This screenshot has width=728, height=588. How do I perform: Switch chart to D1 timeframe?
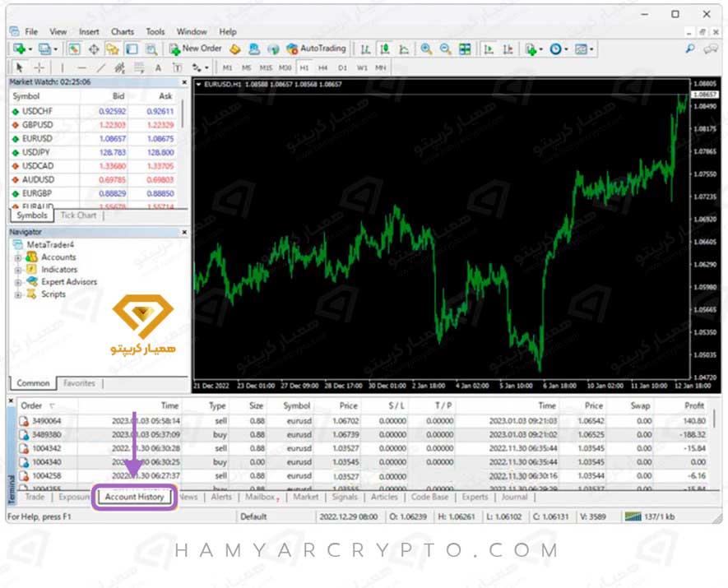point(342,67)
